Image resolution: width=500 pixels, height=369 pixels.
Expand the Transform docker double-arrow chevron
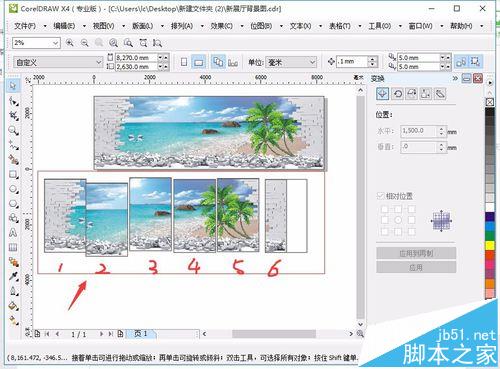455,78
